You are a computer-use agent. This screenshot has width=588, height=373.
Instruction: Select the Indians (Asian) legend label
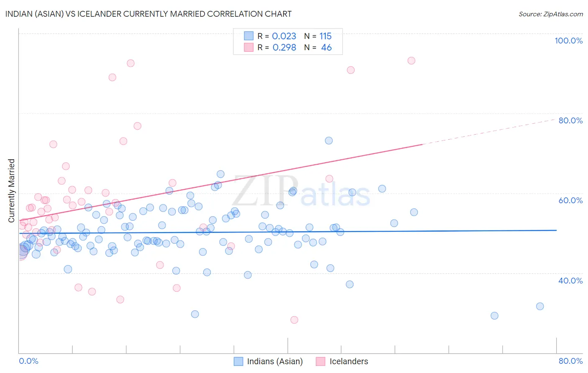click(x=275, y=361)
